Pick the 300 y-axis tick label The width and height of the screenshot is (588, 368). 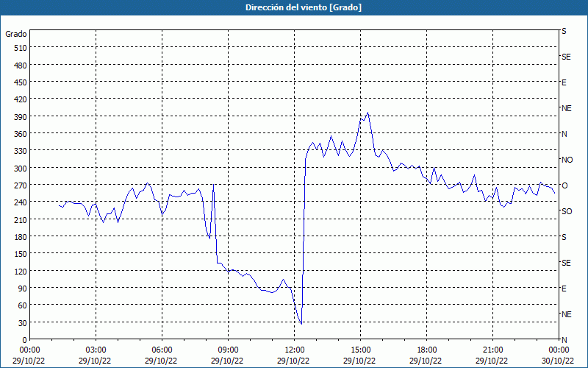(21, 169)
